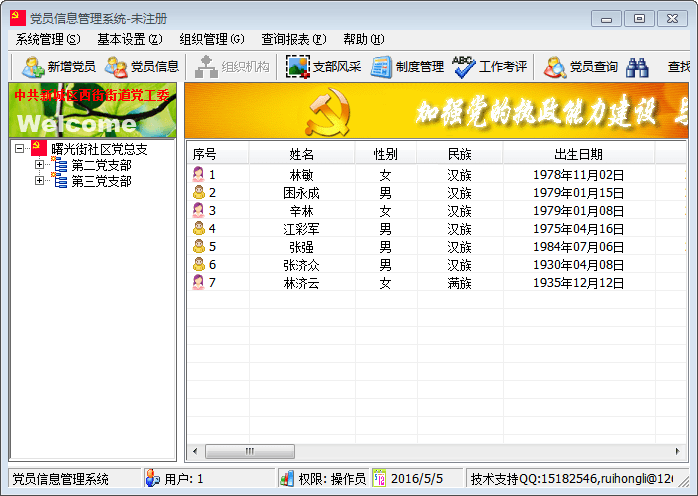Open the 查询报表(F) menu
The height and width of the screenshot is (496, 698).
(x=293, y=39)
